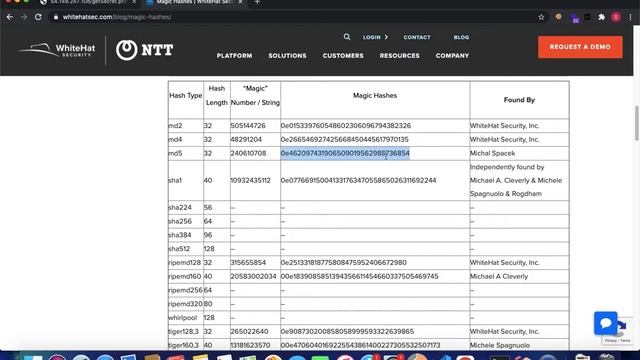The height and width of the screenshot is (360, 640).
Task: Open the site search magnifier
Action: click(347, 37)
